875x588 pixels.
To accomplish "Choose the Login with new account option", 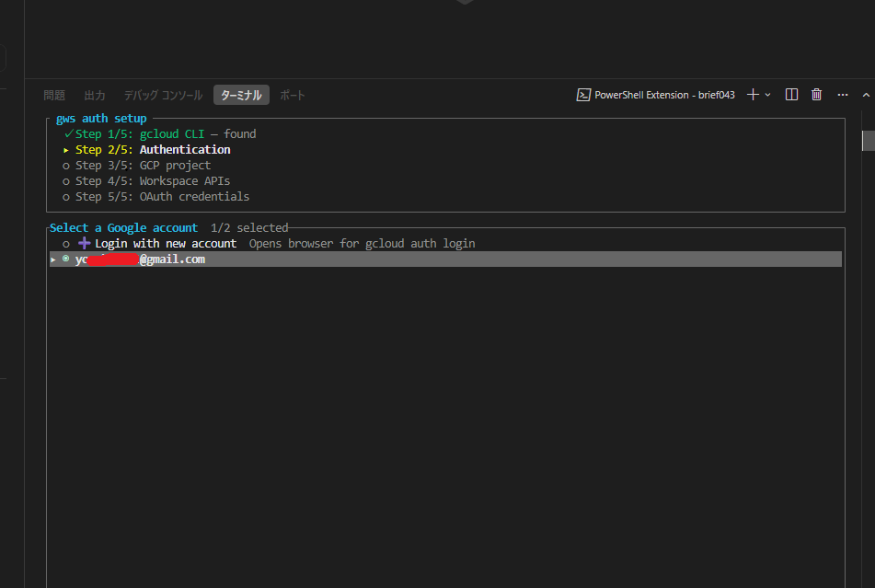I will point(166,244).
